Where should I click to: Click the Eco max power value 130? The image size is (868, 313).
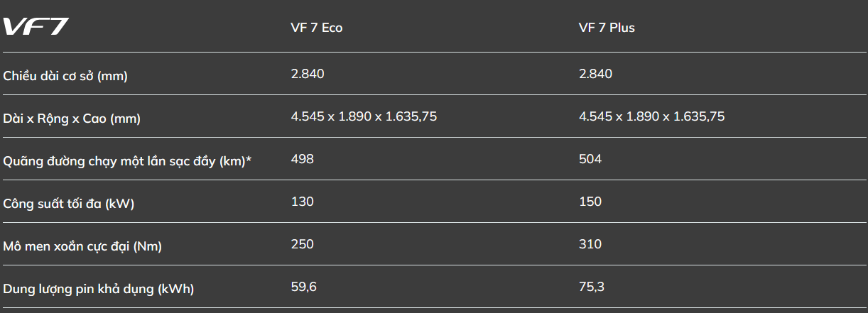tap(303, 202)
